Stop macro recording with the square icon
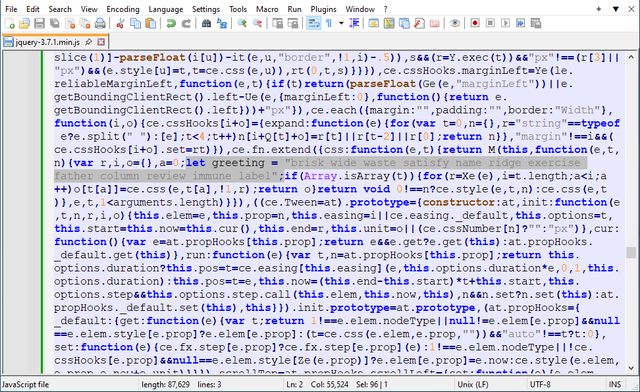The image size is (640, 392). tap(490, 23)
